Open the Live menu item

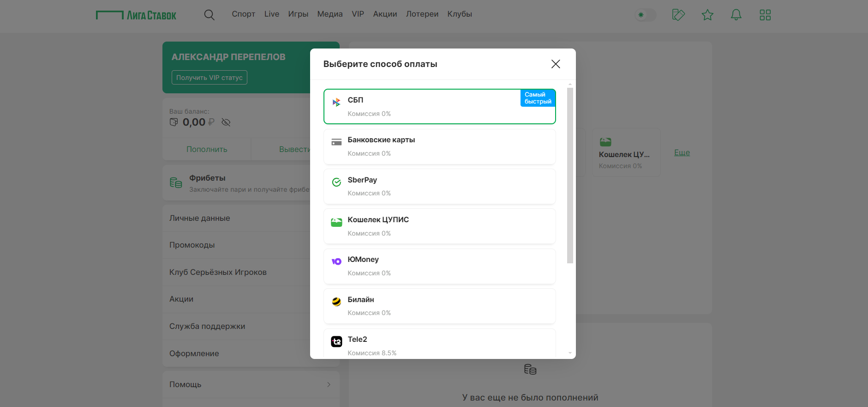coord(271,14)
